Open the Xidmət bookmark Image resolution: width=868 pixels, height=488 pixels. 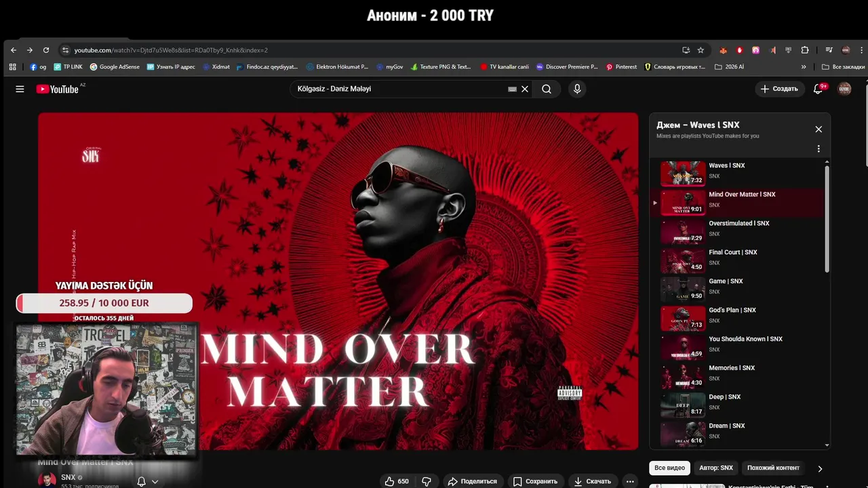point(216,67)
